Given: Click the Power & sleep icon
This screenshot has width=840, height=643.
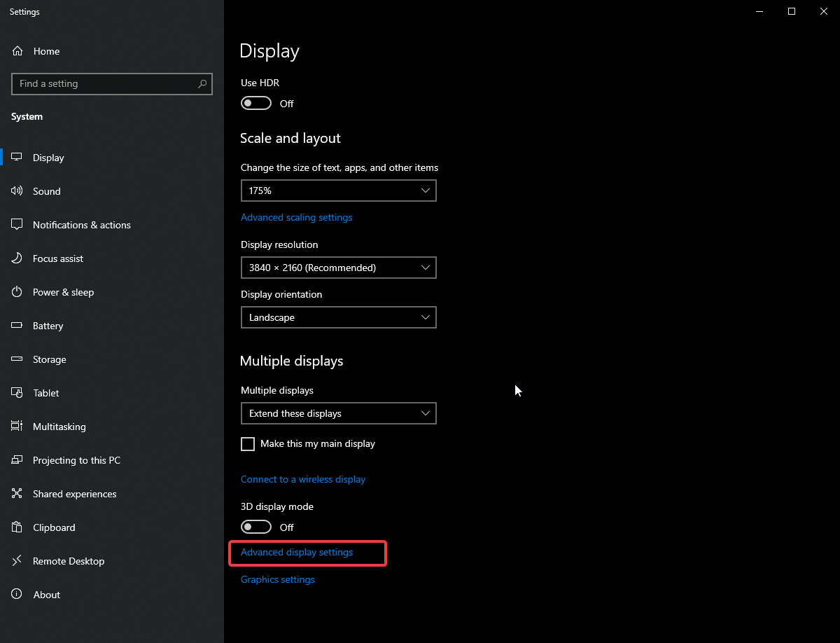Looking at the screenshot, I should coord(17,292).
